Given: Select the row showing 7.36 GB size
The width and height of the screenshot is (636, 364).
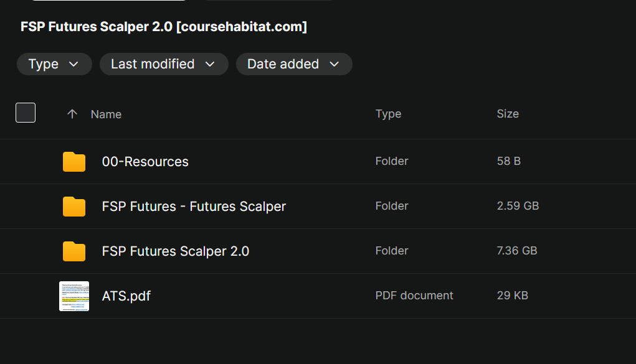Looking at the screenshot, I should click(x=517, y=251).
